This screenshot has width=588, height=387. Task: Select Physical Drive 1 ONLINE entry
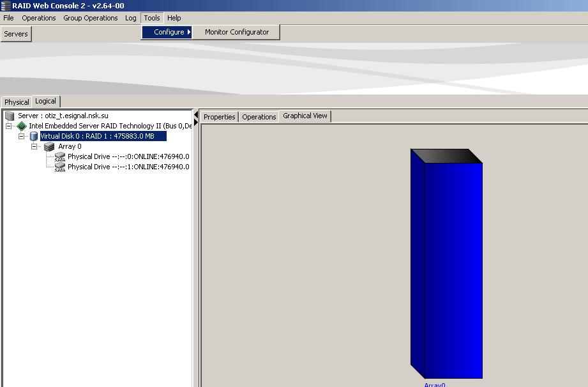coord(128,167)
